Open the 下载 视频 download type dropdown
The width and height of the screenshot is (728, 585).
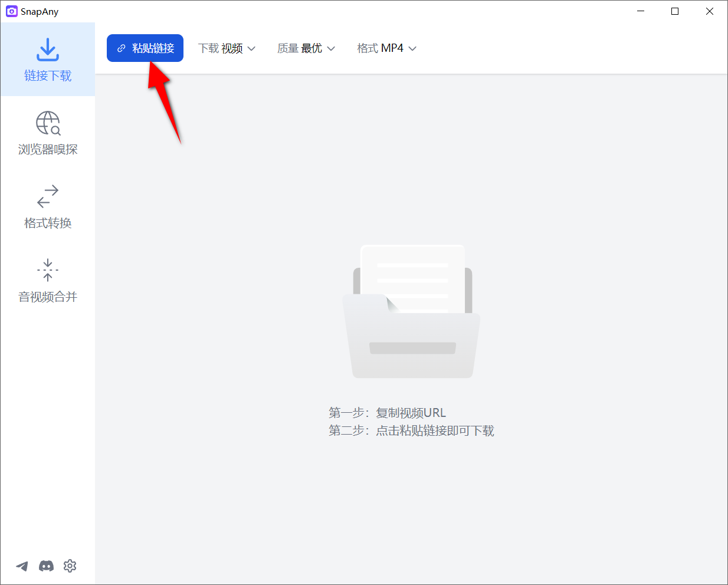click(x=227, y=48)
